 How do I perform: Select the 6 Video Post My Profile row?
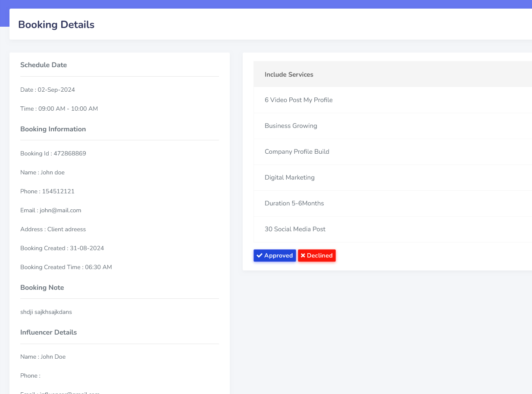(x=298, y=100)
